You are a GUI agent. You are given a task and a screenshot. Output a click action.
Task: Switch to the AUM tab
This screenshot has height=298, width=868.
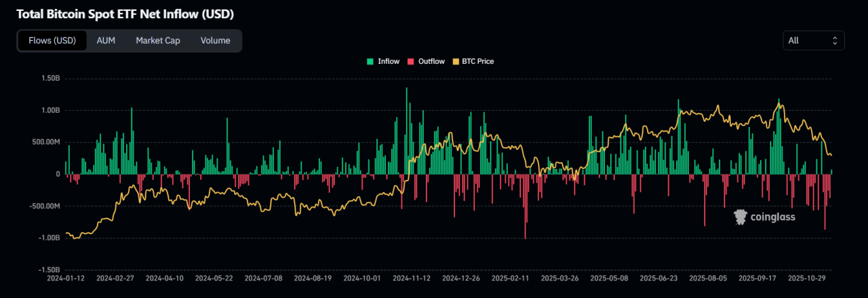click(x=106, y=41)
